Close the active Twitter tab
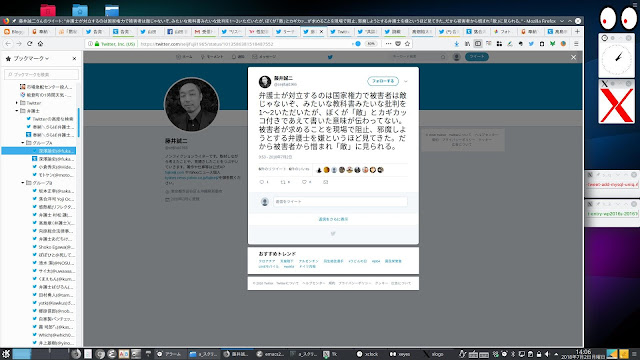This screenshot has width=640, height=360. click(321, 31)
